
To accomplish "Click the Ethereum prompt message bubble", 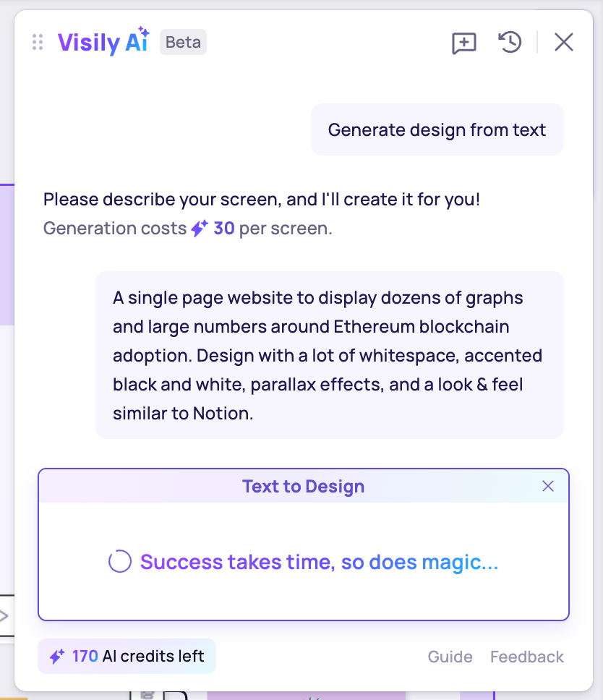I will click(x=330, y=355).
